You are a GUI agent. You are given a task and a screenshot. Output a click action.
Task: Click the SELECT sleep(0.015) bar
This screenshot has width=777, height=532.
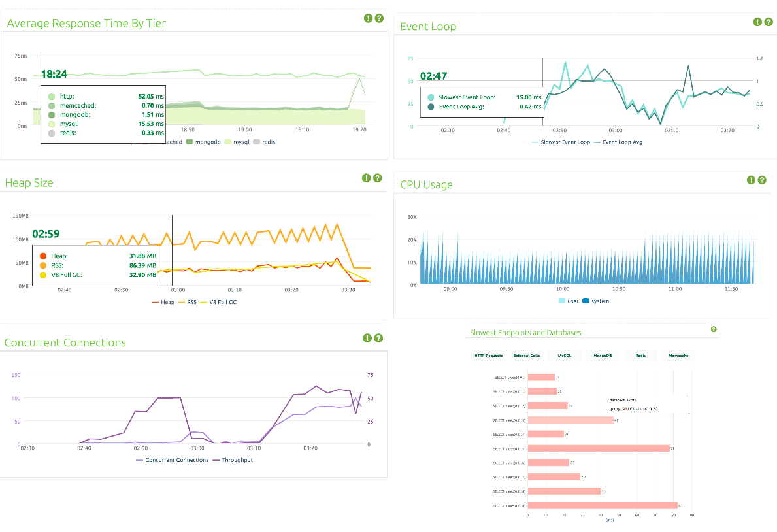(599, 448)
